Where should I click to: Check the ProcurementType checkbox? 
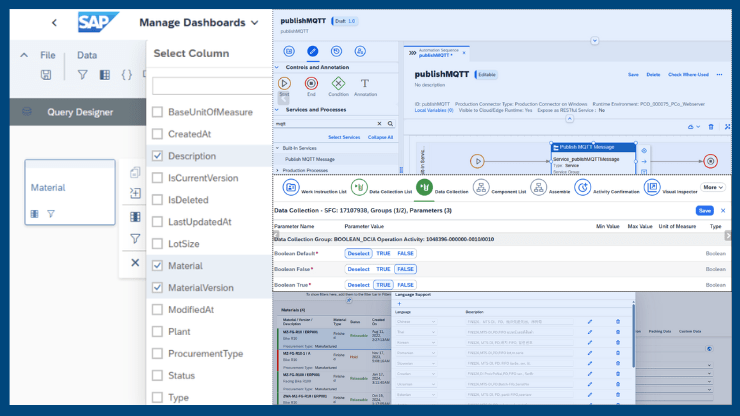157,354
